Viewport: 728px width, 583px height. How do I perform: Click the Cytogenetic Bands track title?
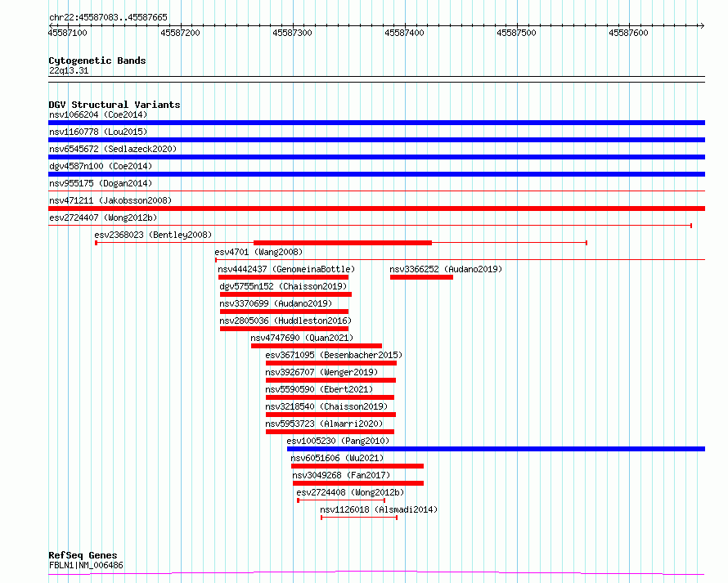tap(97, 61)
